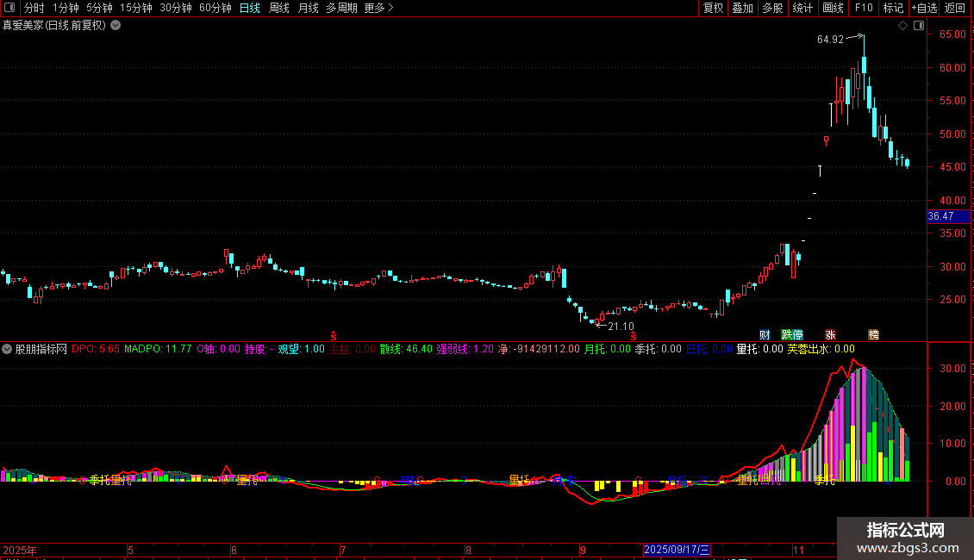
Task: Click the 21.10 low price label
Action: 621,326
